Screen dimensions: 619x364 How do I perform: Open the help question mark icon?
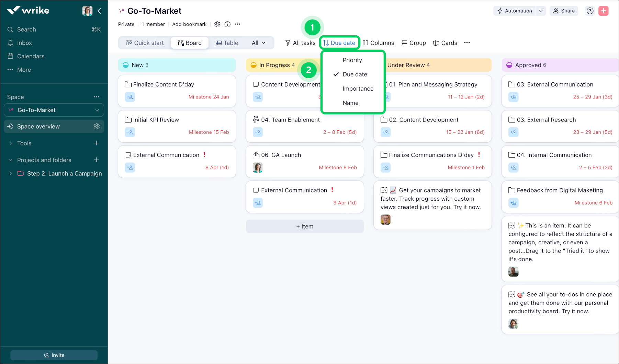pyautogui.click(x=590, y=11)
